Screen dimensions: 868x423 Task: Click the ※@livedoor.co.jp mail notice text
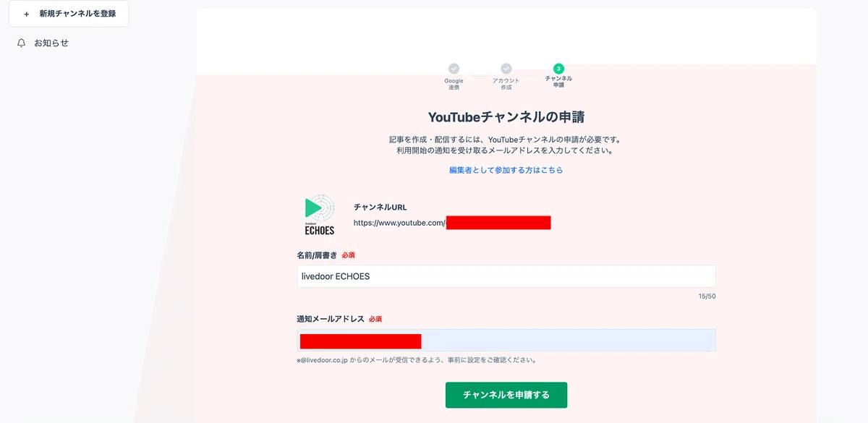tap(416, 359)
